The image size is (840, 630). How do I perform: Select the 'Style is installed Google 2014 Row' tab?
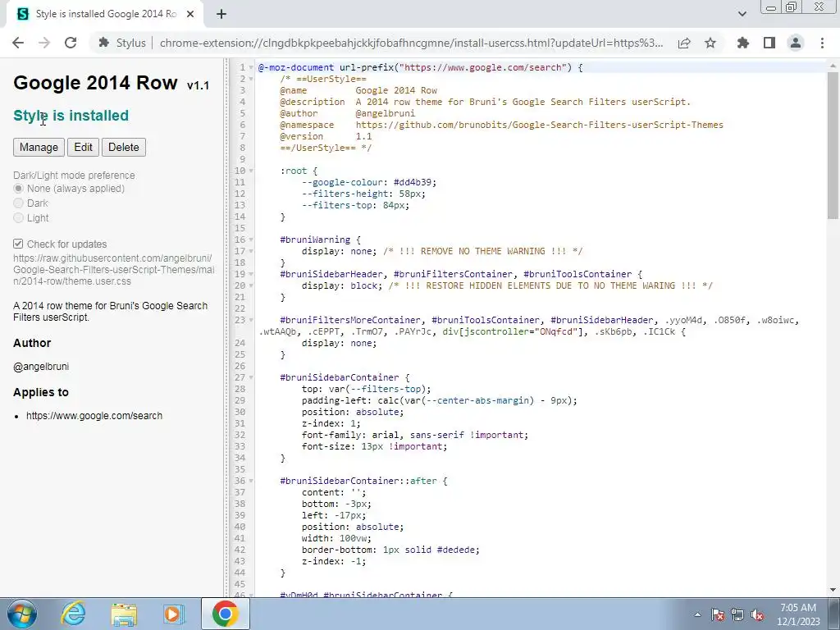(x=105, y=15)
